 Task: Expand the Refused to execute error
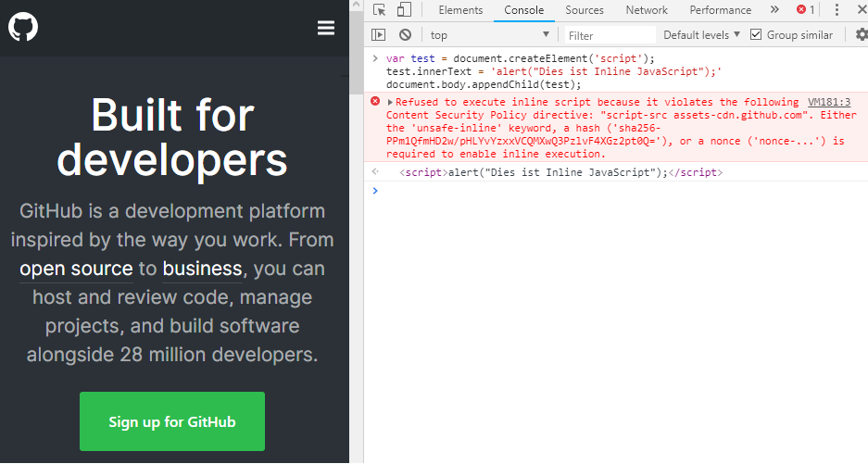pos(390,102)
